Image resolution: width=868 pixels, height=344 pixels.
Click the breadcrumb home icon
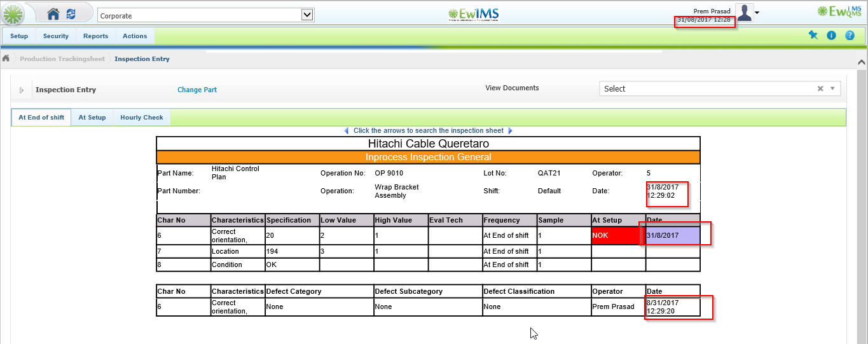[x=6, y=58]
